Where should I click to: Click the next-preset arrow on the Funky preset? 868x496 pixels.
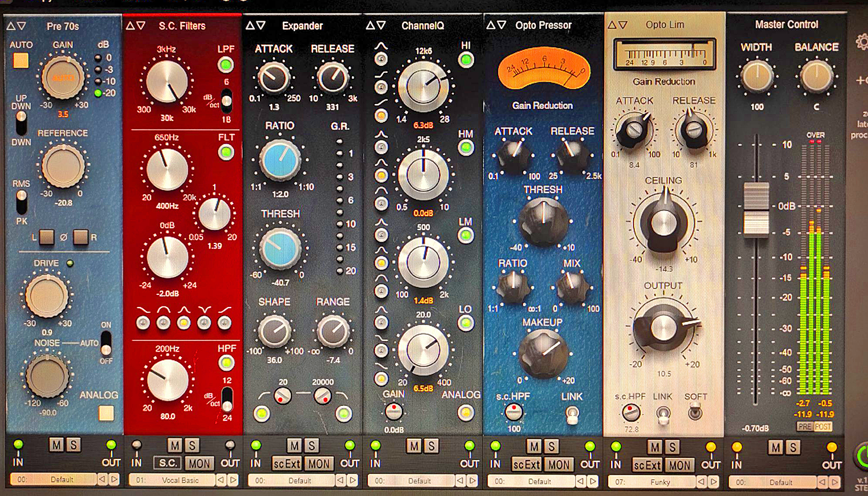pyautogui.click(x=714, y=482)
